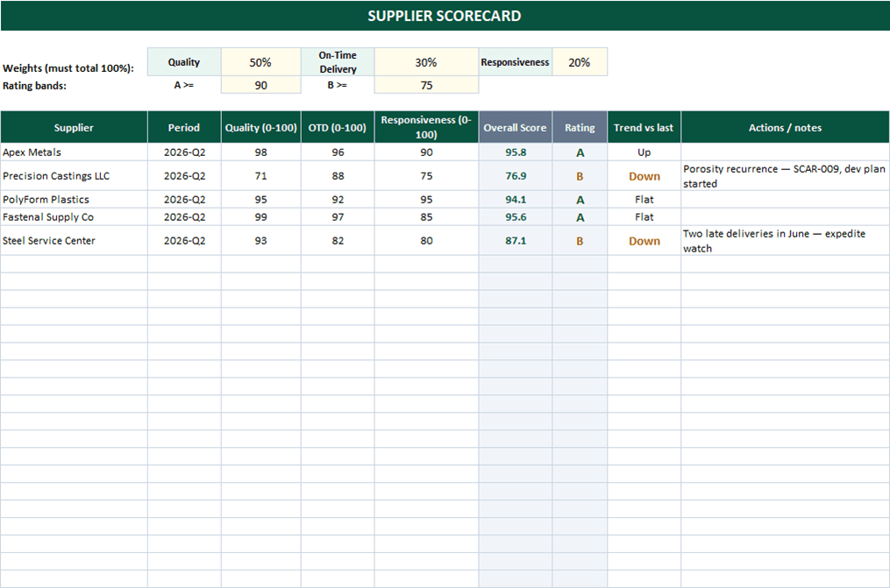Select the Actions / notes column header
This screenshot has width=890, height=588.
(x=785, y=127)
